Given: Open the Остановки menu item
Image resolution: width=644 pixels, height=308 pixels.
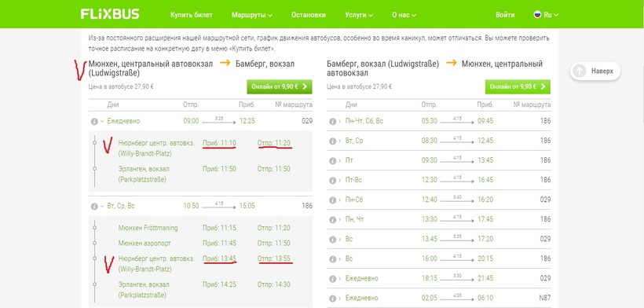Looking at the screenshot, I should point(309,15).
